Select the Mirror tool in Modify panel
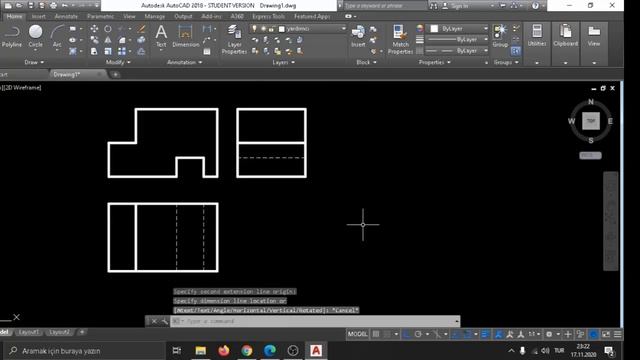 pyautogui.click(x=107, y=40)
